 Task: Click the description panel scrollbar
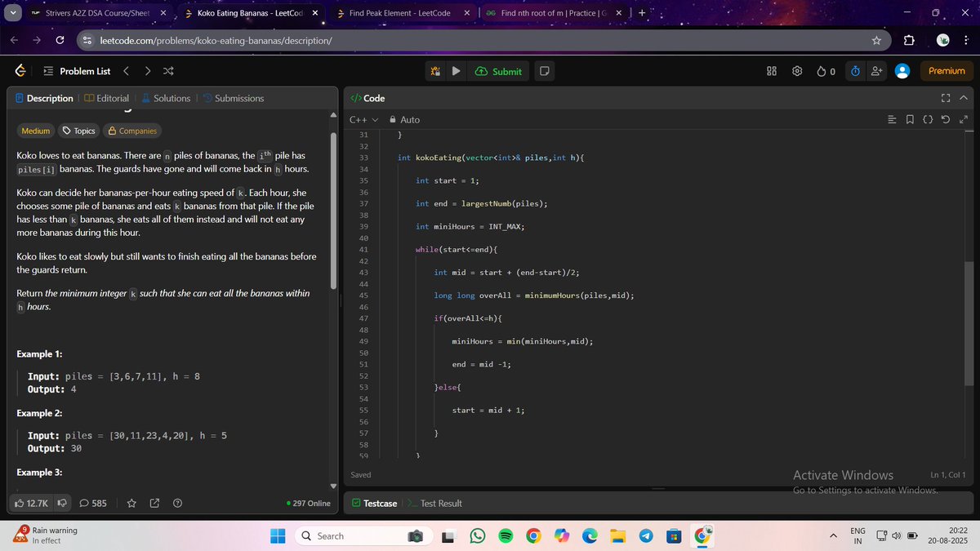coord(332,210)
